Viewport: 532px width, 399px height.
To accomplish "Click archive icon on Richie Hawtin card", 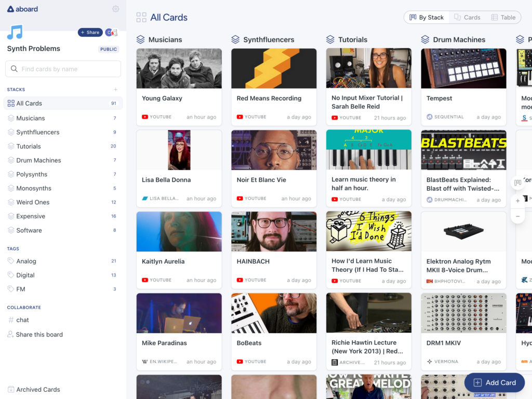I will tap(335, 362).
